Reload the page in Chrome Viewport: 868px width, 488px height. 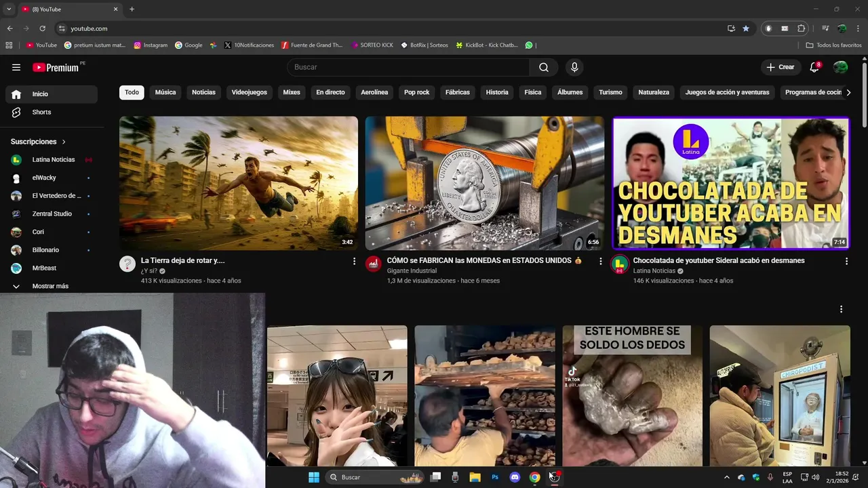(42, 28)
